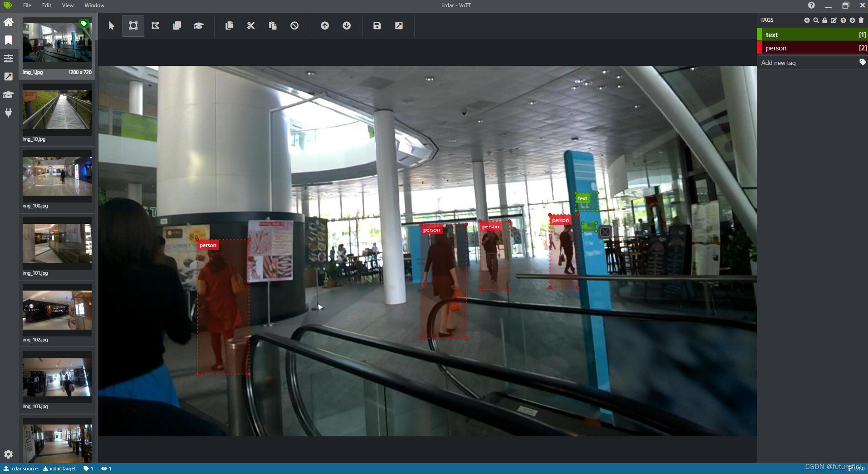Select the person region beside the blue pillar

564,251
